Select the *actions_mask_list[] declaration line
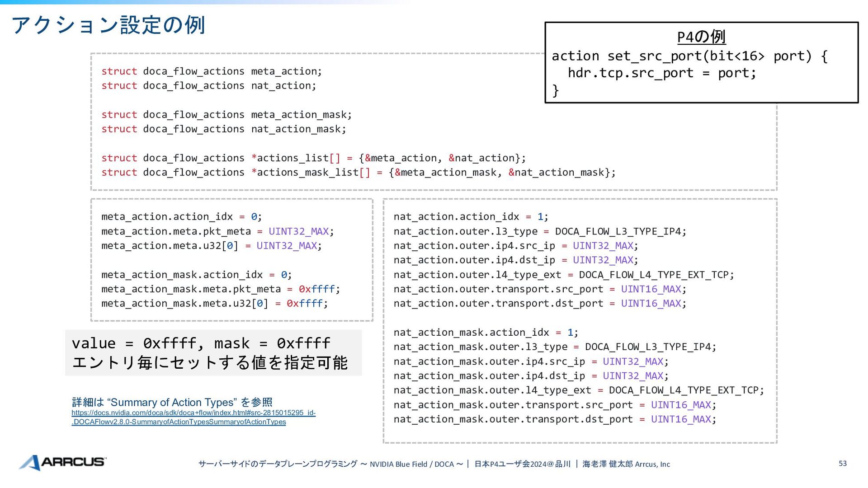The image size is (868, 488). tap(359, 173)
